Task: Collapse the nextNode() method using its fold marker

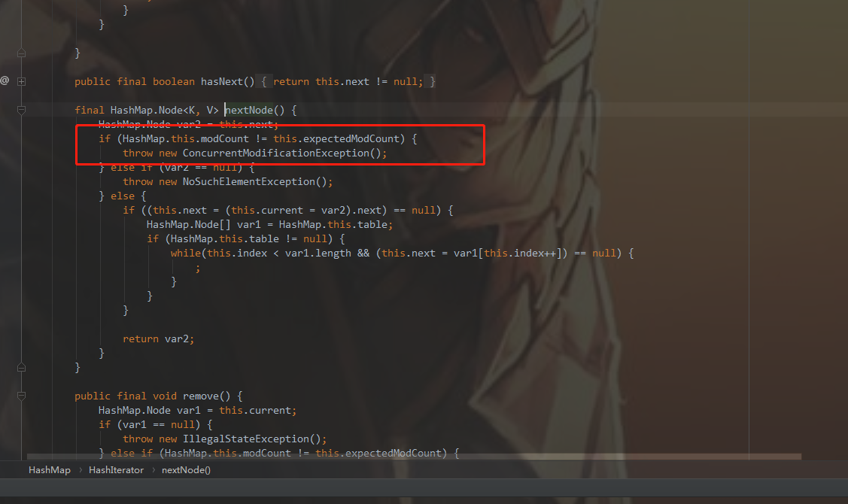Action: click(x=22, y=111)
